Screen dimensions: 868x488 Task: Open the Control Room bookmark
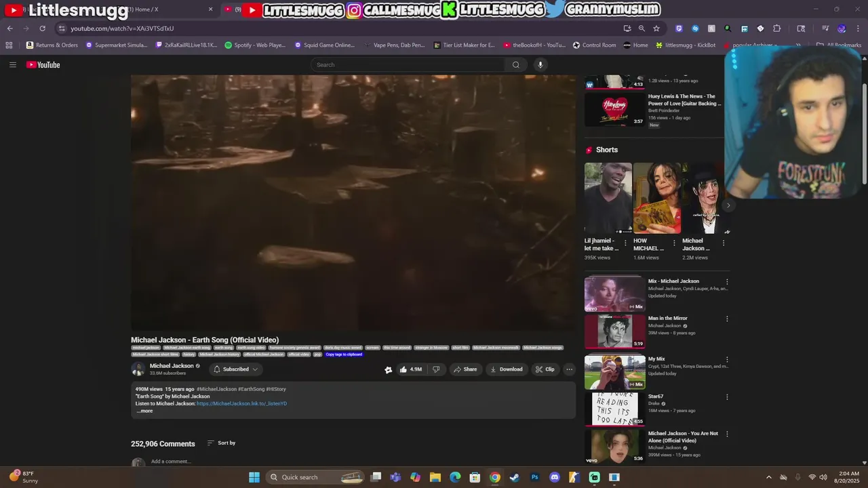(x=595, y=45)
